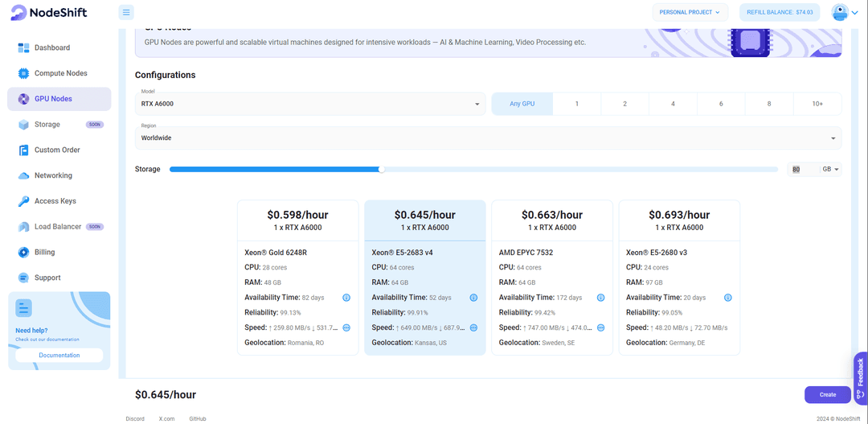Open Billing in sidebar

coord(59,252)
